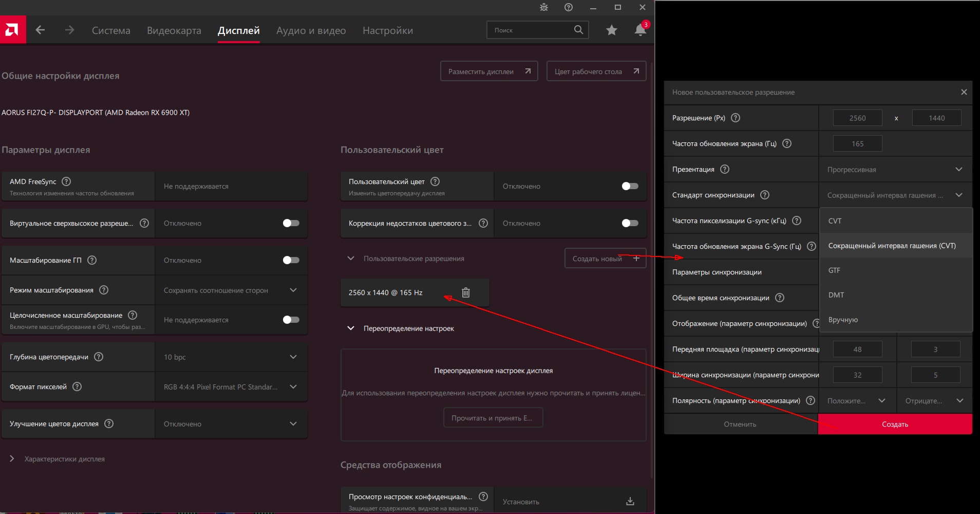980x514 pixels.
Task: Show help for Формат пикселей
Action: coord(77,387)
